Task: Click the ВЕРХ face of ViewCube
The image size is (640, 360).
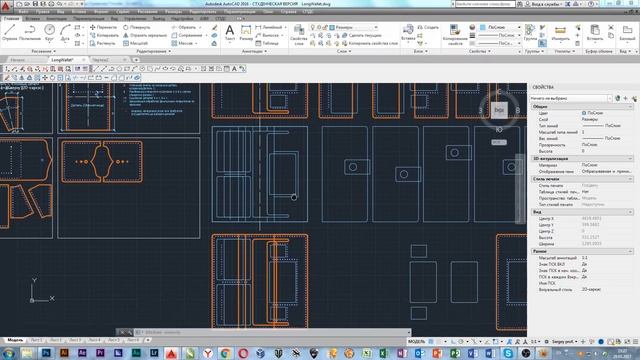Action: pyautogui.click(x=499, y=110)
